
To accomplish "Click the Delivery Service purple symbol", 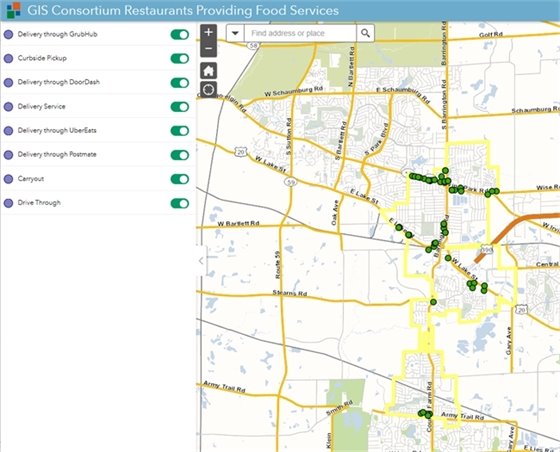I will pos(9,107).
